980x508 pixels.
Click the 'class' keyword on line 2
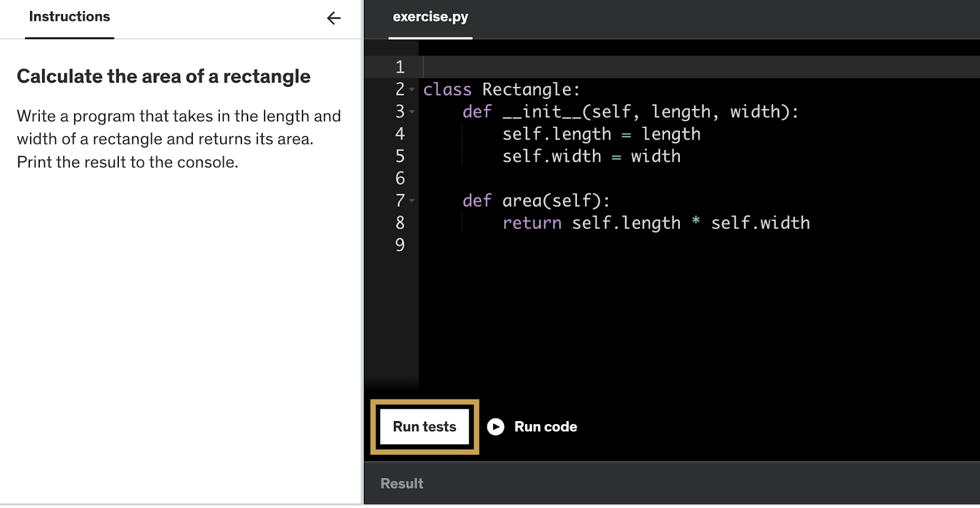[447, 90]
